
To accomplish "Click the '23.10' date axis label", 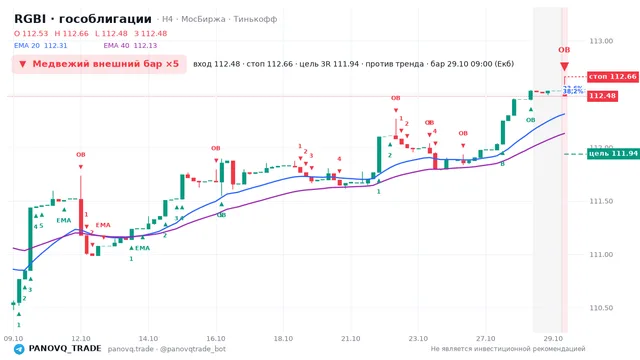I will (x=418, y=339).
